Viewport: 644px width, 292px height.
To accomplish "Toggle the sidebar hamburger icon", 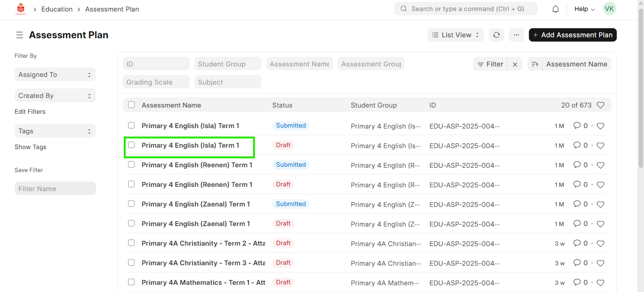I will point(20,35).
